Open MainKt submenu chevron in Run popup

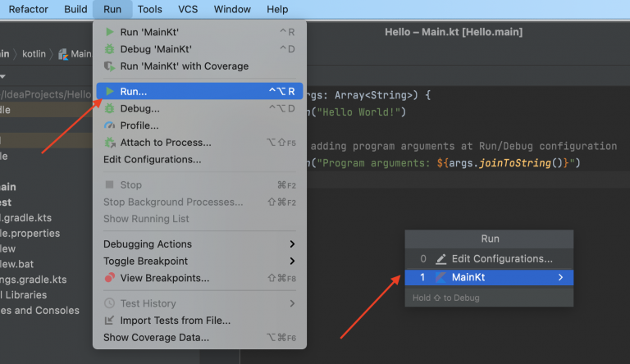coord(561,278)
